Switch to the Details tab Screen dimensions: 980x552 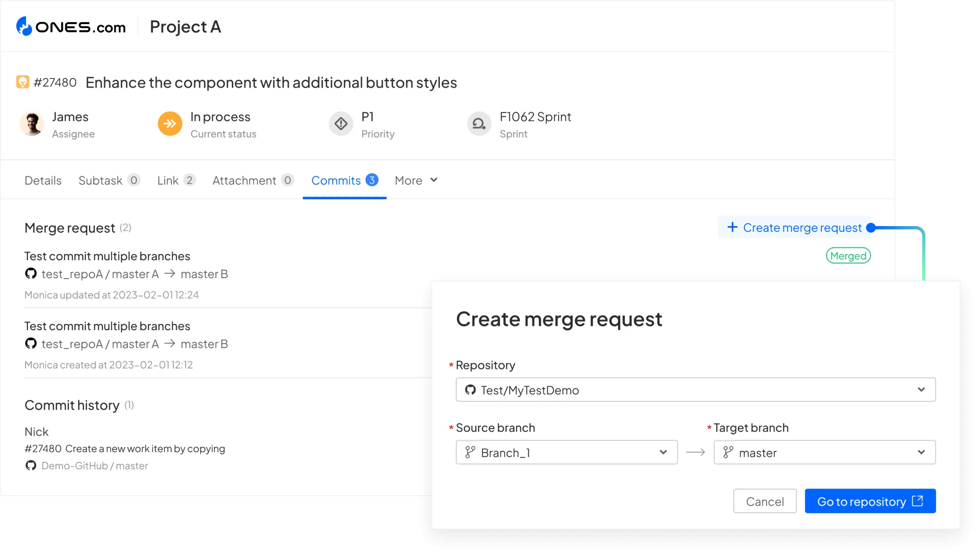43,180
